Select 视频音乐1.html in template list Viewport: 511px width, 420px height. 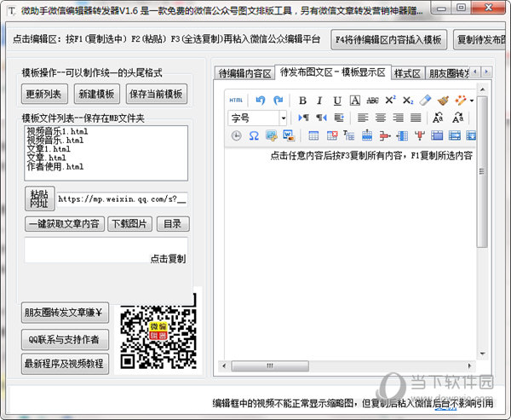(x=57, y=132)
